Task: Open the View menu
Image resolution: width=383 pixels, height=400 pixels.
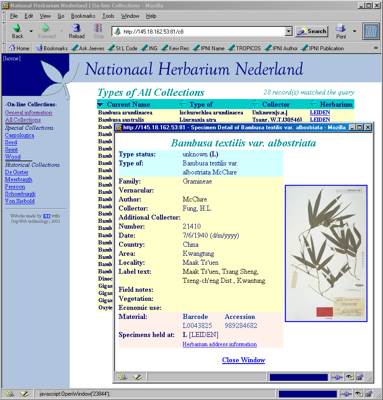Action: pos(45,16)
